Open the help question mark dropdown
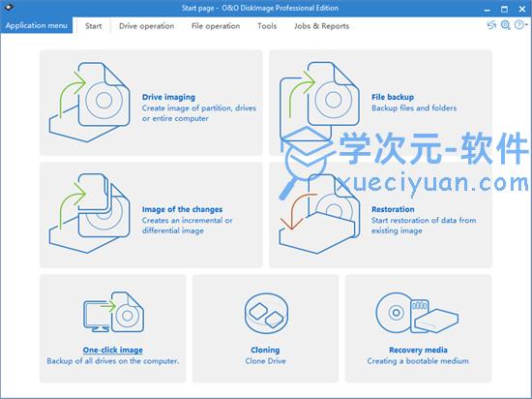The width and height of the screenshot is (532, 399). (x=520, y=25)
